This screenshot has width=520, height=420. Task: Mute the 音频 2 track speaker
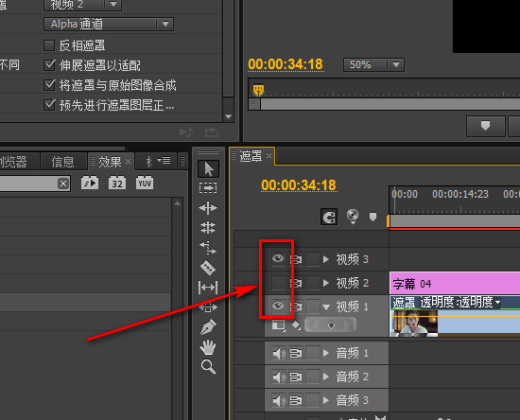coord(279,376)
